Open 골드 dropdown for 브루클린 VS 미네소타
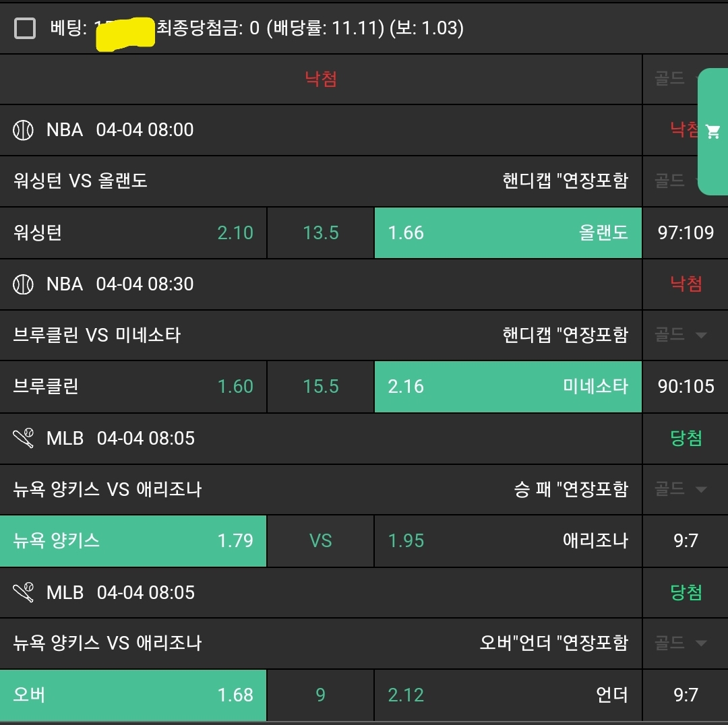 [x=681, y=335]
